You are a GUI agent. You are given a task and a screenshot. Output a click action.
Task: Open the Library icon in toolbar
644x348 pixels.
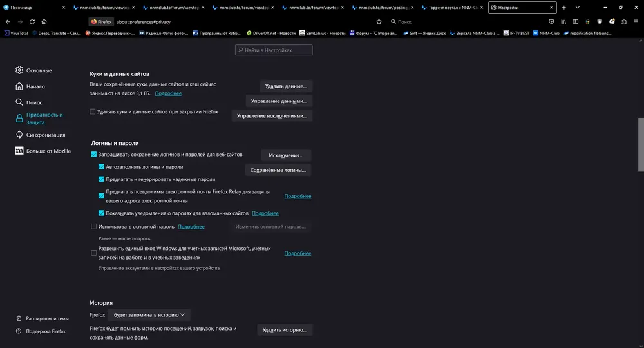(563, 22)
